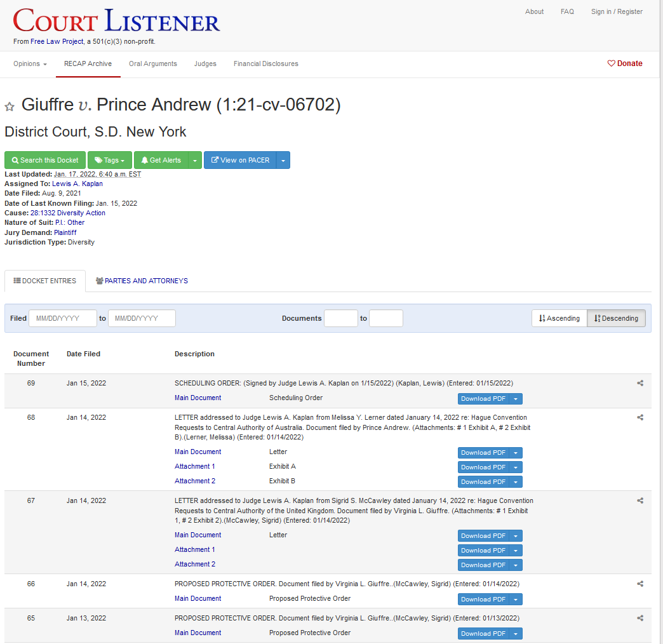Open the Judges section
Screen dimensions: 663x644
(x=205, y=64)
